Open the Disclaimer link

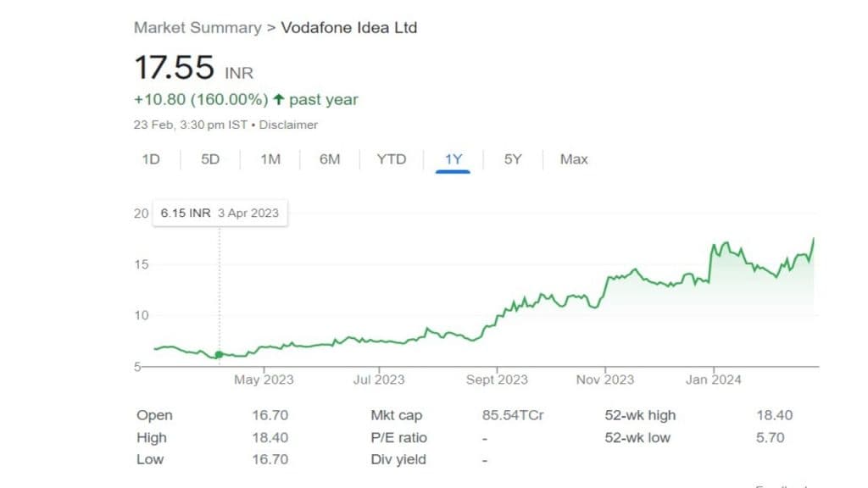[x=288, y=125]
